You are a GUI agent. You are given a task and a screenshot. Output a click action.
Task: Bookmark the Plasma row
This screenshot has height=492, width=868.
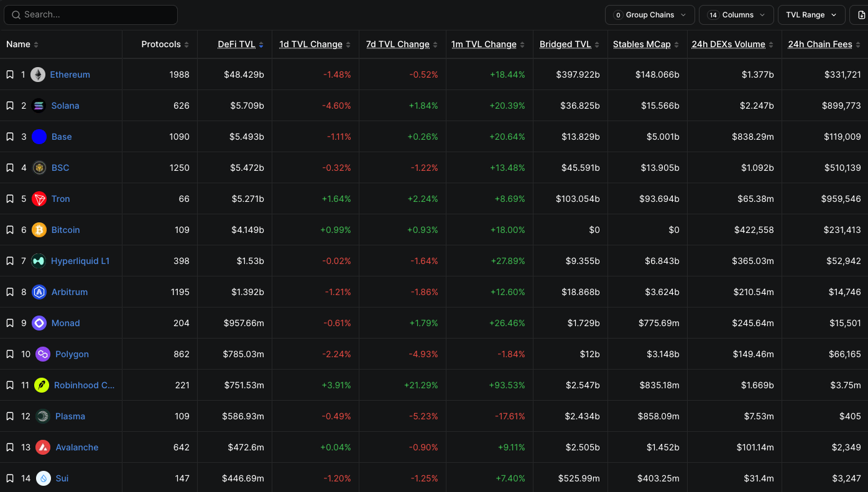pos(10,416)
